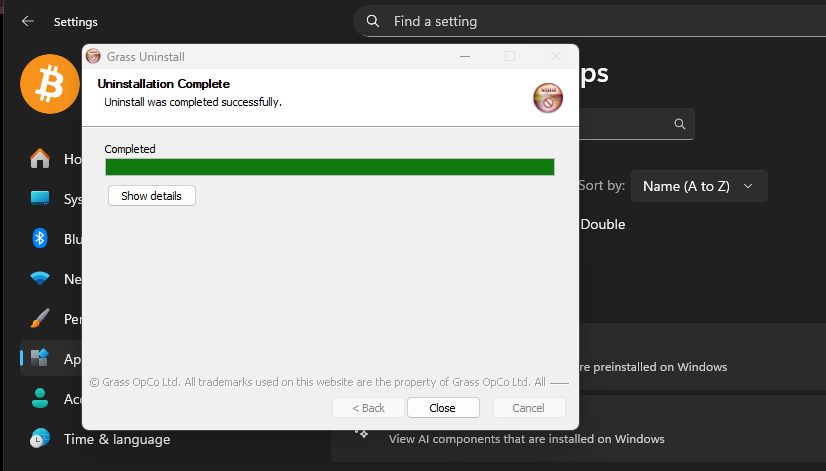The width and height of the screenshot is (826, 471).
Task: Click the apps search magnifier icon
Action: tap(680, 124)
